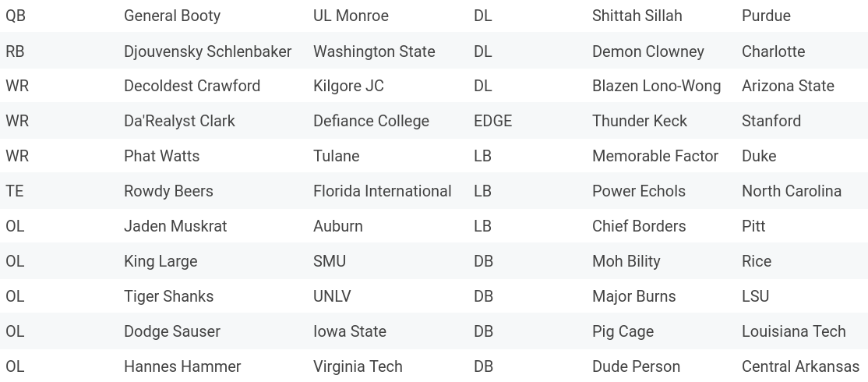Click the Thunder Keck name

639,121
